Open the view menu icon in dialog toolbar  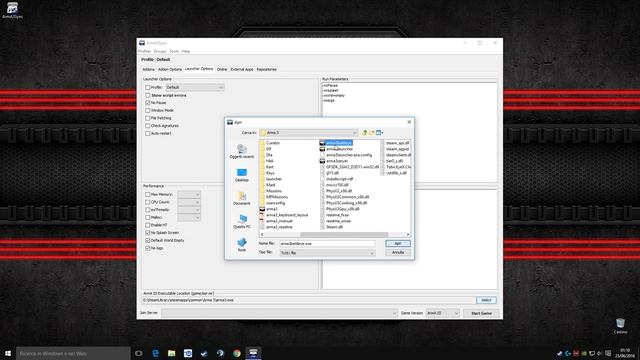[380, 133]
